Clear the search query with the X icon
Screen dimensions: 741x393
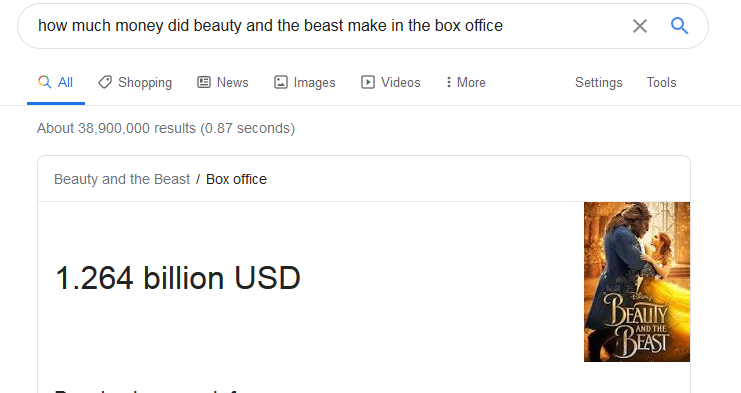[x=639, y=26]
